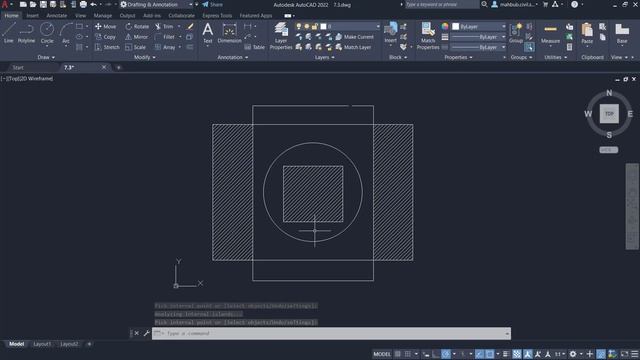Click the Group tool

coord(516,33)
